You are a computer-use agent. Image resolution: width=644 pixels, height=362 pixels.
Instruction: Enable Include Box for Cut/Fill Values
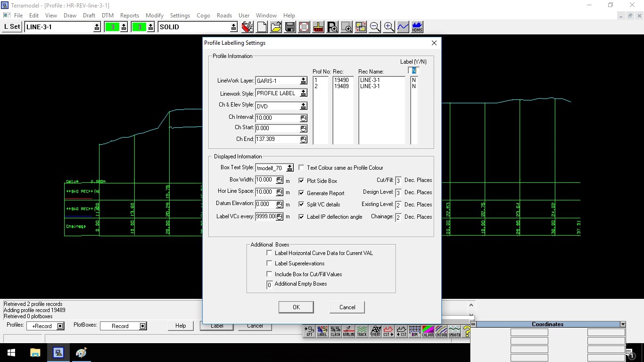(270, 274)
